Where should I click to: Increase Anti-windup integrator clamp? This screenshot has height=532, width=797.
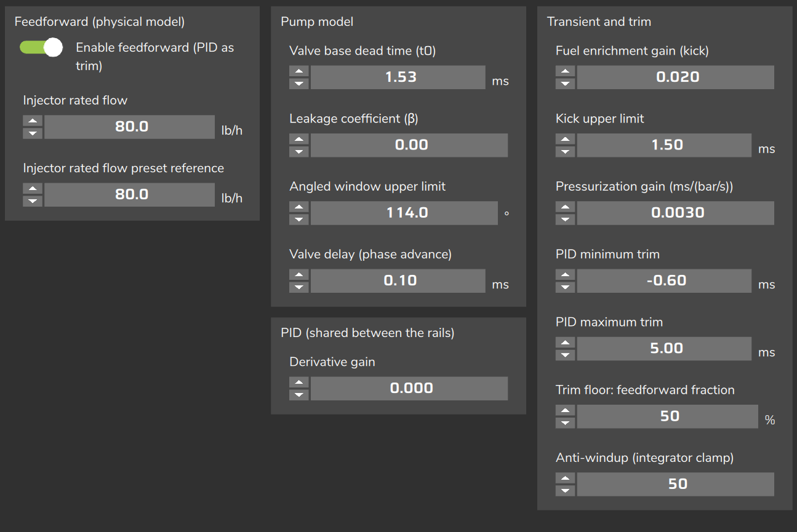click(x=566, y=478)
